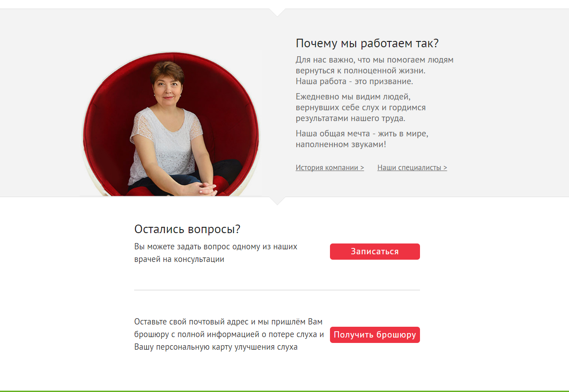Click the text Ежедневно мы видим людей
The image size is (569, 392).
click(x=353, y=97)
